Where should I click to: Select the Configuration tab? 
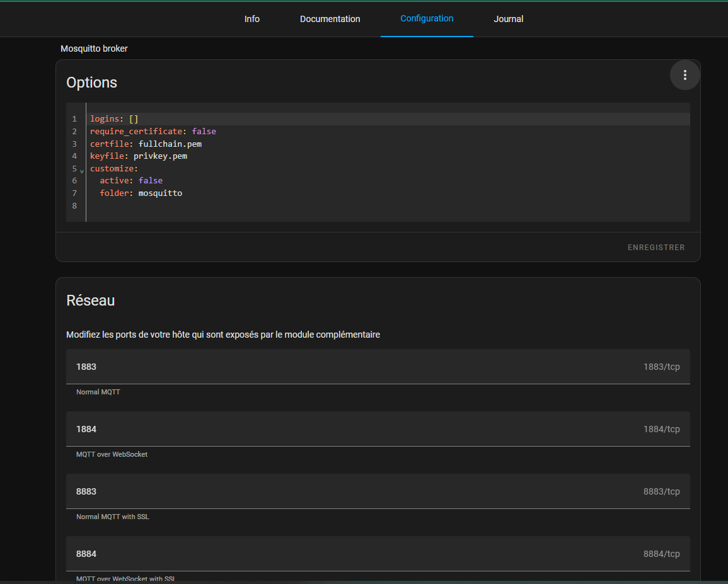[427, 19]
